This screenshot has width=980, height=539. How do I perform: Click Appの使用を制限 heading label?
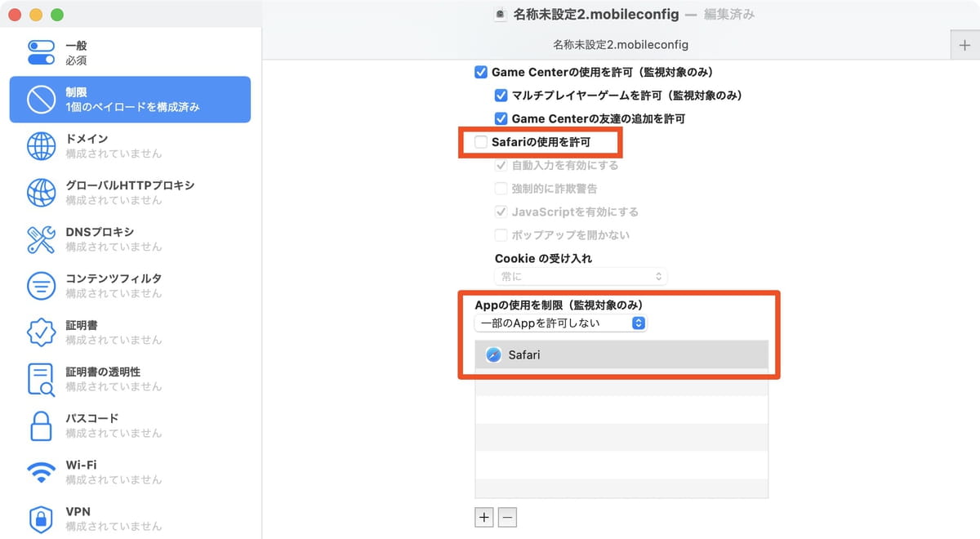[x=559, y=305]
